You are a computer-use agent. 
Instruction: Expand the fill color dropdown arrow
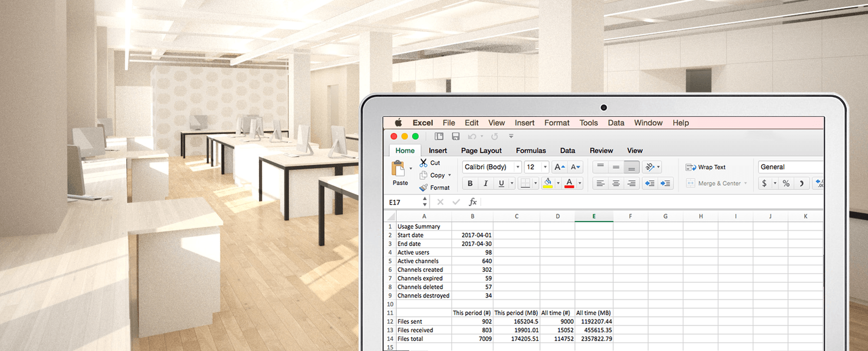(x=558, y=183)
